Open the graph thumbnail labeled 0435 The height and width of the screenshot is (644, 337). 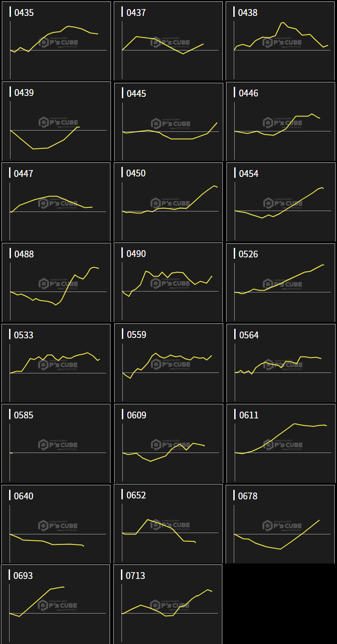(56, 41)
